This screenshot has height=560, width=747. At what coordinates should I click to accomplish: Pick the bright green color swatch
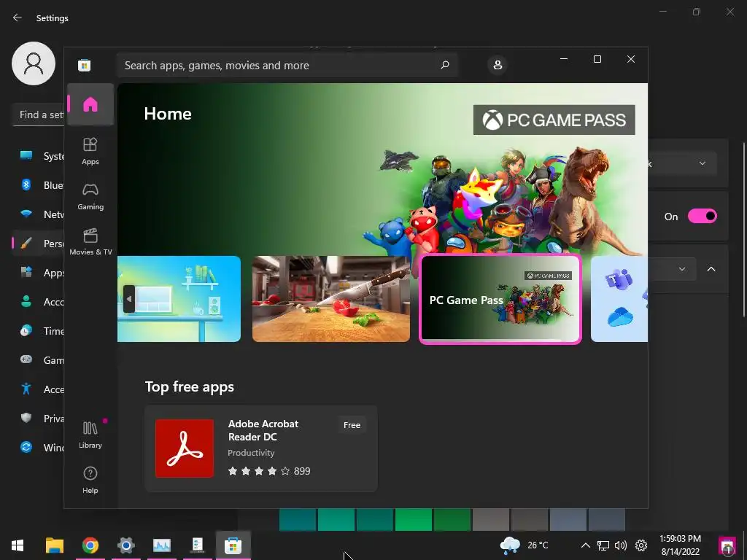pos(414,519)
